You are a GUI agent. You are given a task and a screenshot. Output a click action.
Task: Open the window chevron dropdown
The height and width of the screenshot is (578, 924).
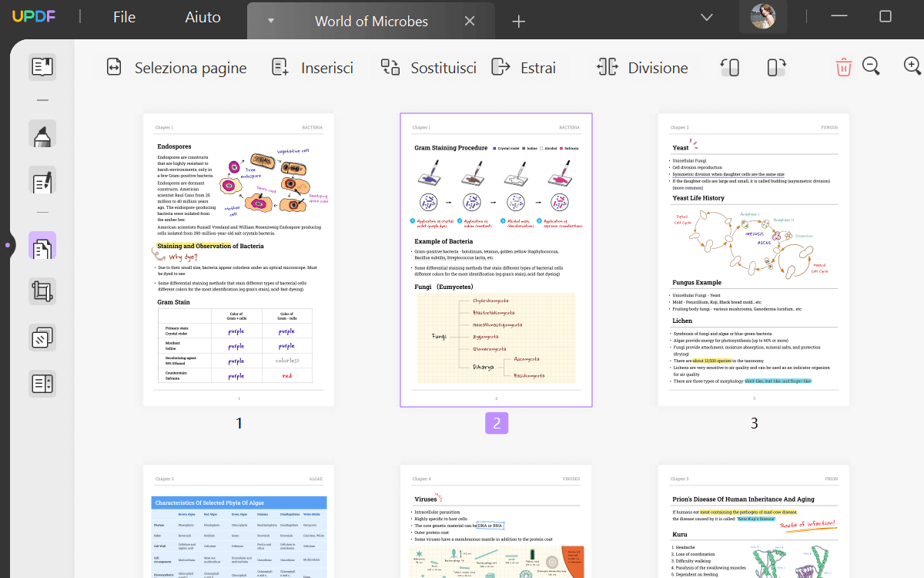tap(706, 17)
